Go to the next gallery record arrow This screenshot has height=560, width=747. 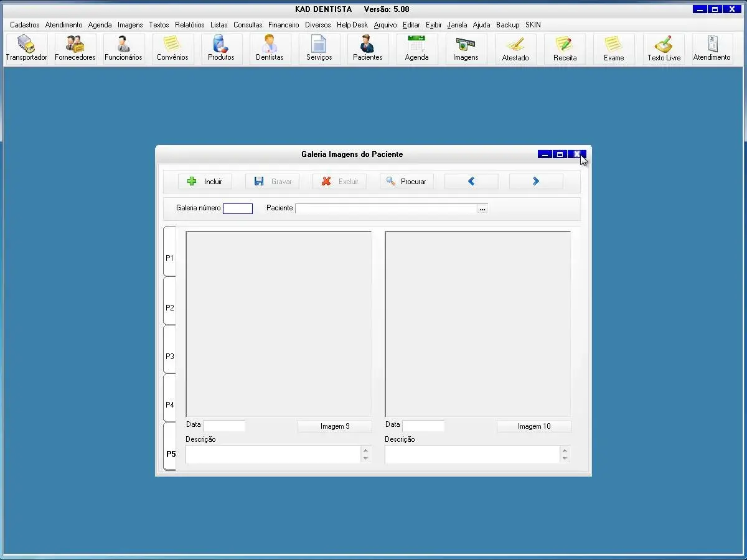[536, 181]
